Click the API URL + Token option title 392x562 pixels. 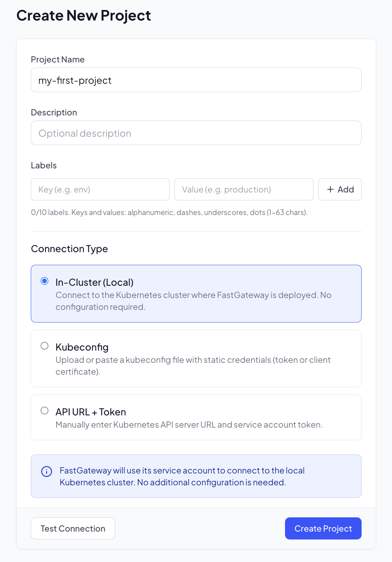[x=91, y=412]
